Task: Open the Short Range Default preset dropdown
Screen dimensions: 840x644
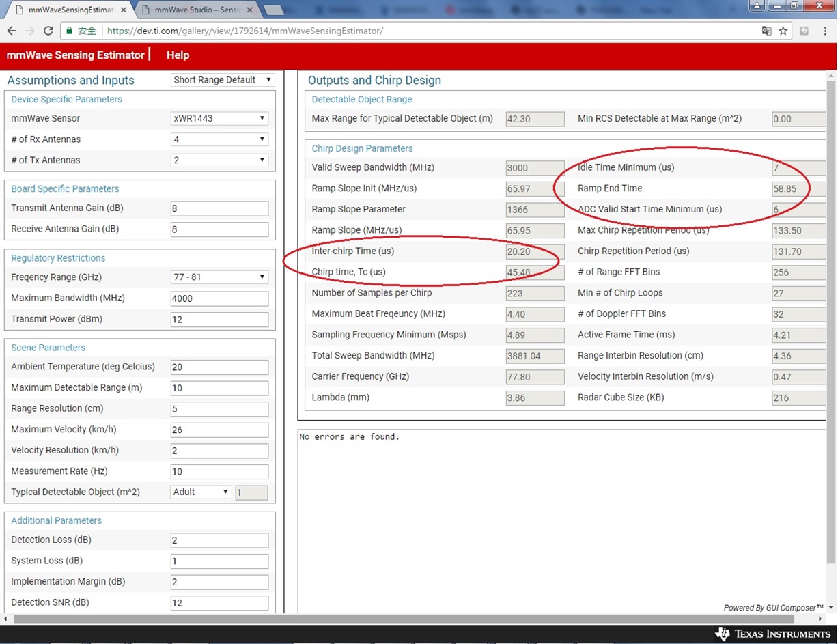Action: tap(222, 80)
